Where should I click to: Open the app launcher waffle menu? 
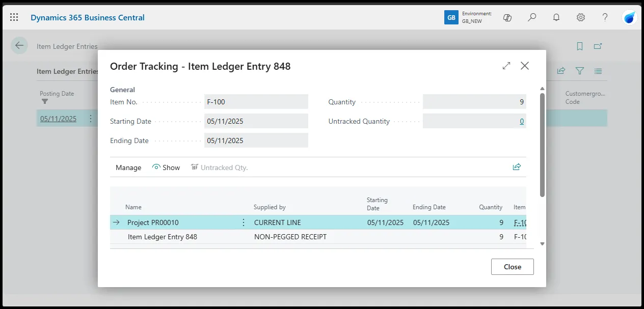14,17
